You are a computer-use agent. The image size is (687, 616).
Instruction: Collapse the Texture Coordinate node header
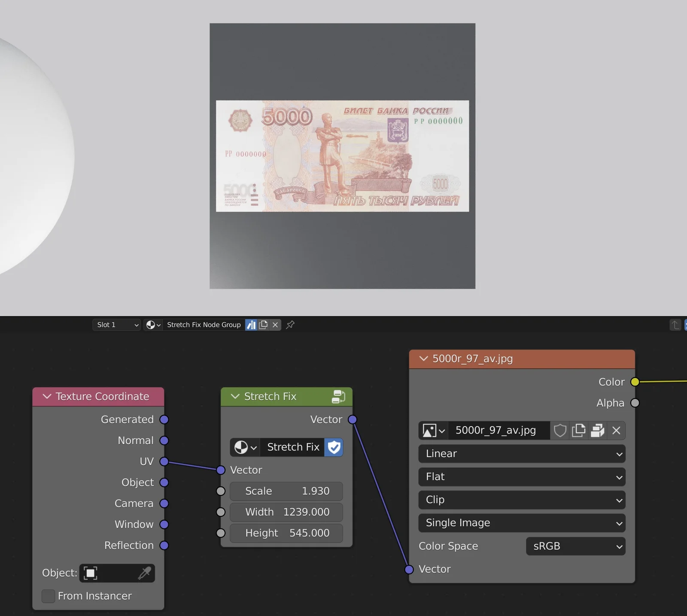point(47,396)
